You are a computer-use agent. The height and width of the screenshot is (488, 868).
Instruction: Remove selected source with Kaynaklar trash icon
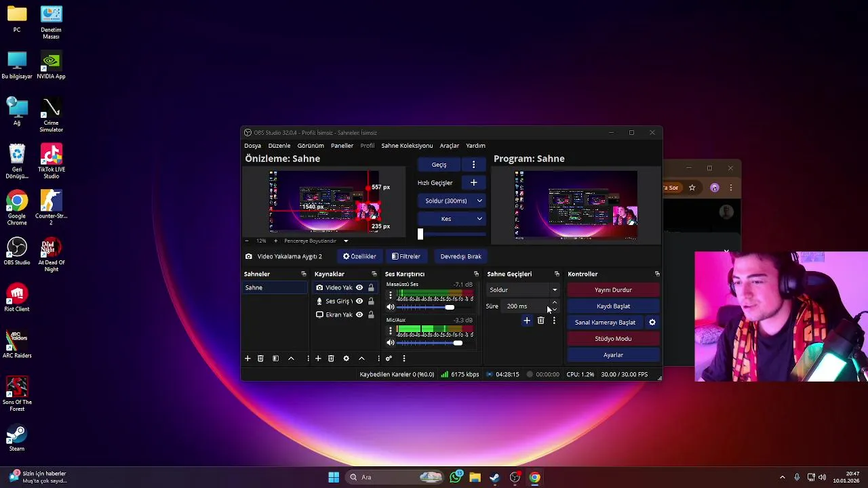(331, 359)
